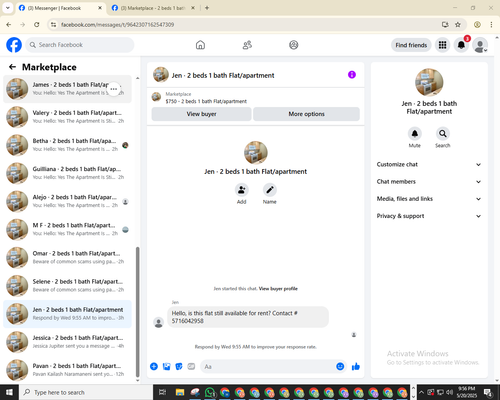Mute the conversation with the bell icon
This screenshot has height=400, width=500.
(x=415, y=134)
